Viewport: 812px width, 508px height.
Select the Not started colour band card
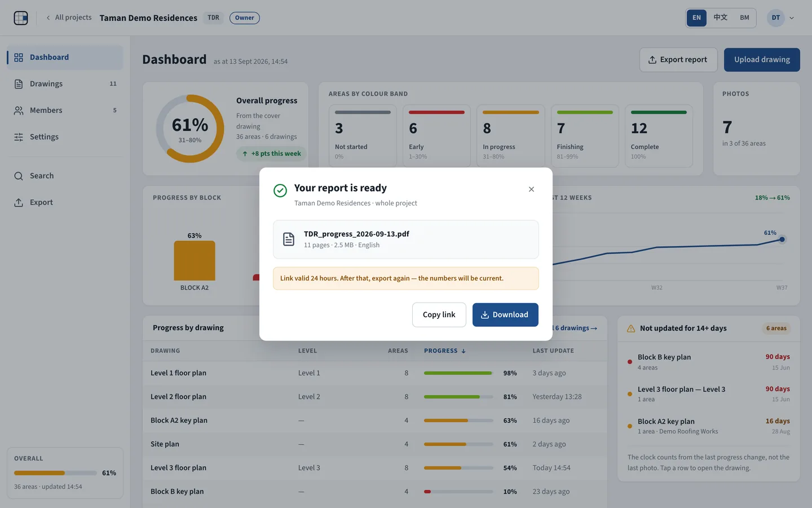click(363, 136)
